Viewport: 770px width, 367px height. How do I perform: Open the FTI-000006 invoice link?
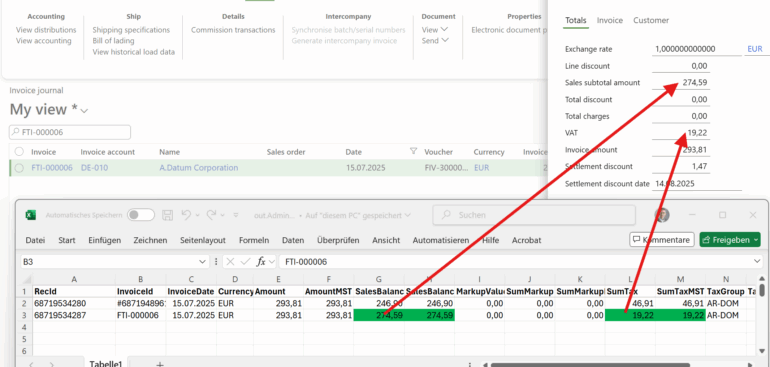pyautogui.click(x=52, y=168)
